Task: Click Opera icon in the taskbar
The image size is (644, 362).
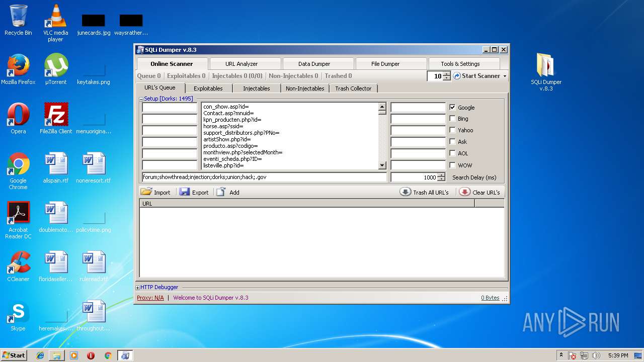Action: (91, 355)
